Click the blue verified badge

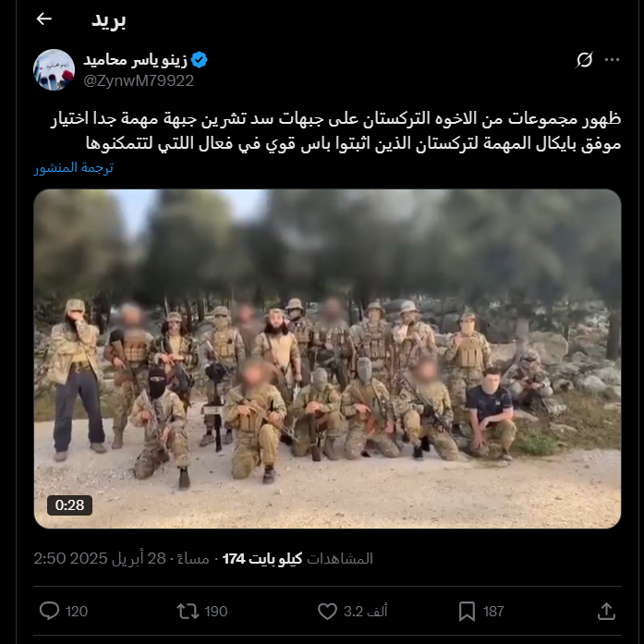(200, 60)
